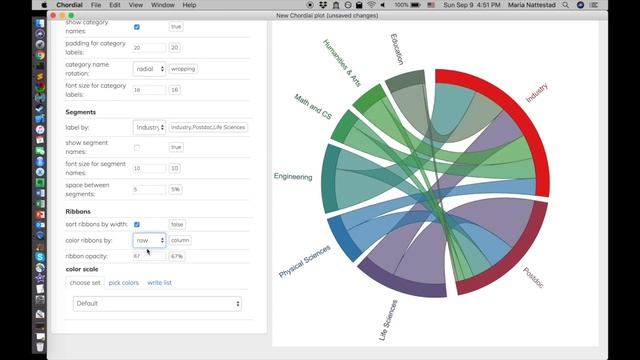The width and height of the screenshot is (640, 360).
Task: Open Siri from menu bar
Action: pos(580,5)
